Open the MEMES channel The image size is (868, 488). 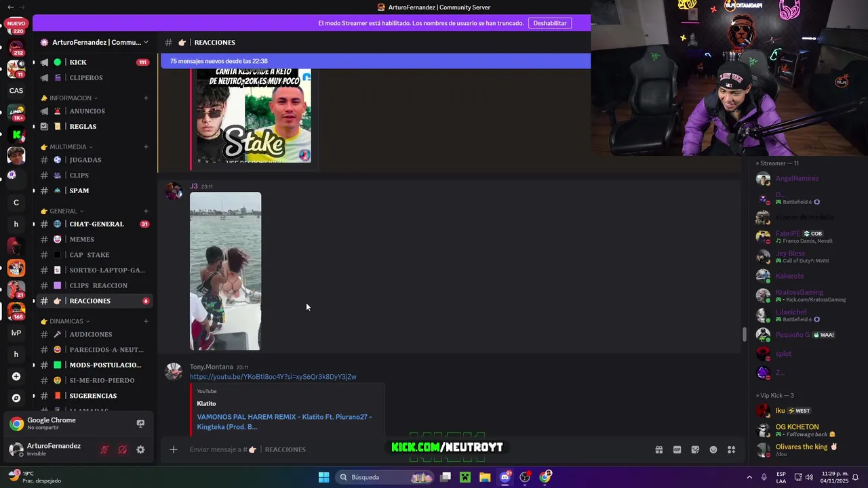tap(94, 239)
